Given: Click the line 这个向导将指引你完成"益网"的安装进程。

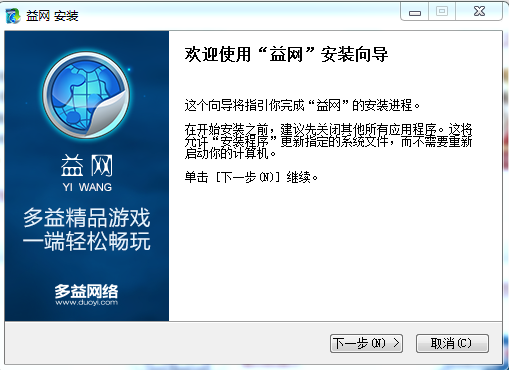Looking at the screenshot, I should coord(302,105).
